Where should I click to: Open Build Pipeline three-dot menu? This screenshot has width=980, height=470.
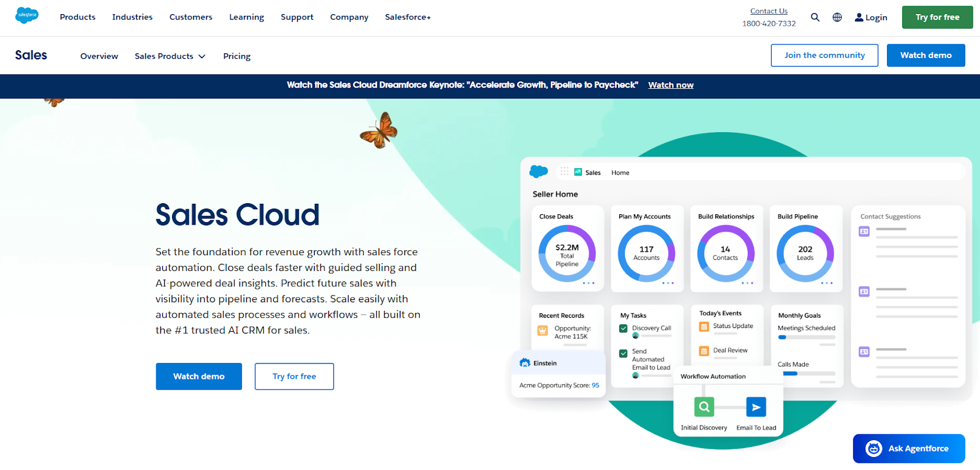[827, 283]
